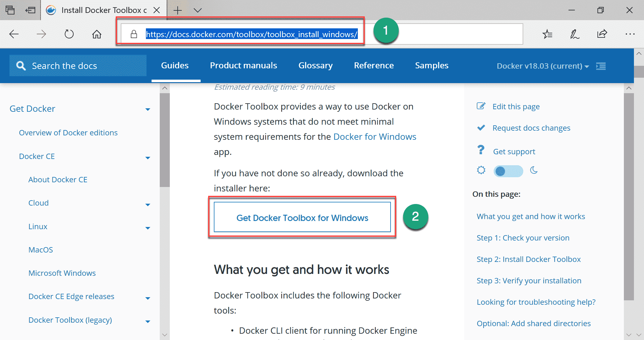Click the Search the docs field
644x340 pixels.
[78, 65]
